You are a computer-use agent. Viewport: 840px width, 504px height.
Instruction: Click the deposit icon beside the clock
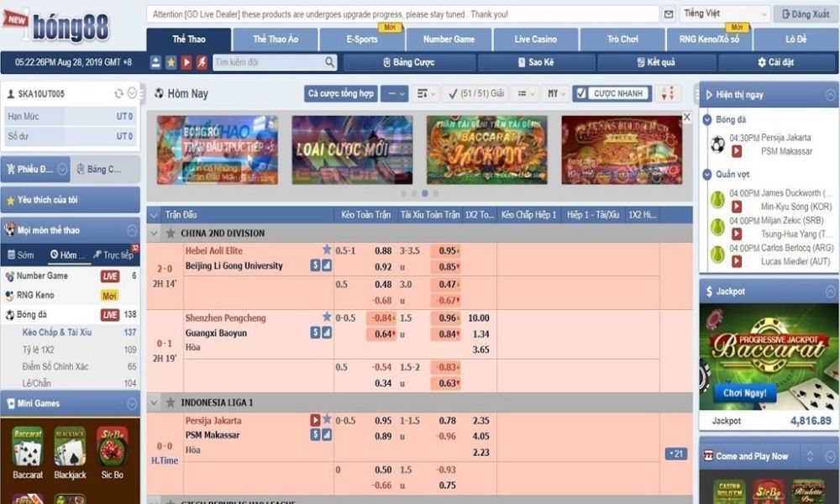(155, 63)
